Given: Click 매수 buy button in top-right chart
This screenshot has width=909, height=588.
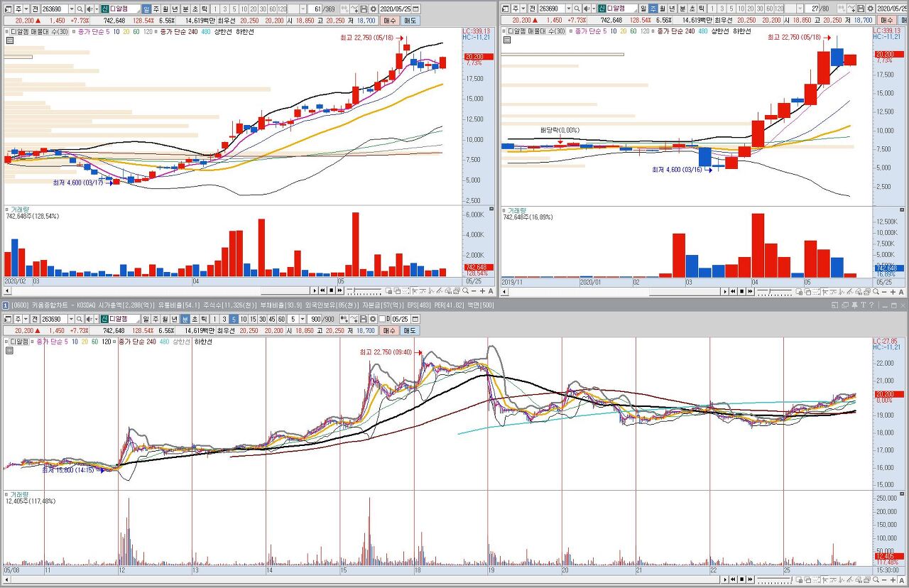Looking at the screenshot, I should (888, 21).
